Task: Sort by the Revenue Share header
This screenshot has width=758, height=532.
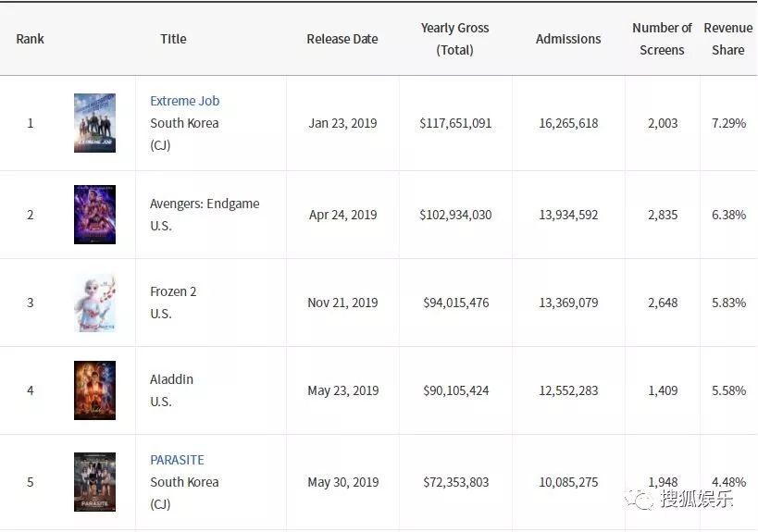Action: [x=728, y=39]
